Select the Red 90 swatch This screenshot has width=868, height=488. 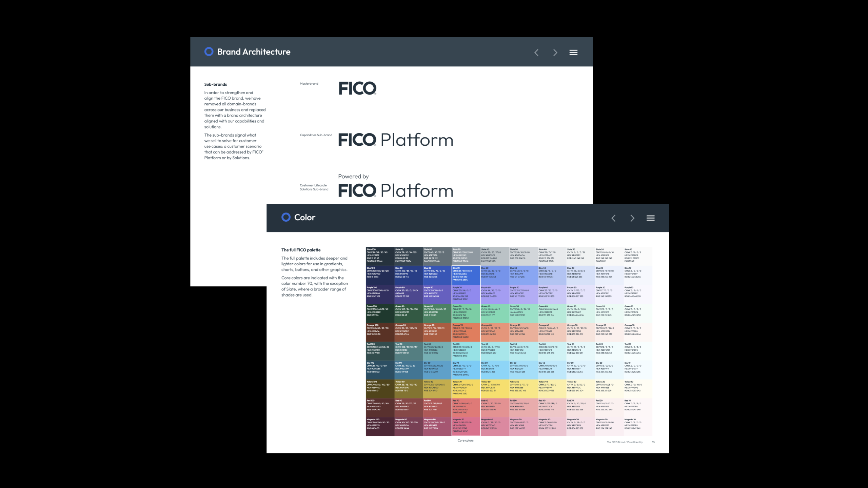pos(409,408)
